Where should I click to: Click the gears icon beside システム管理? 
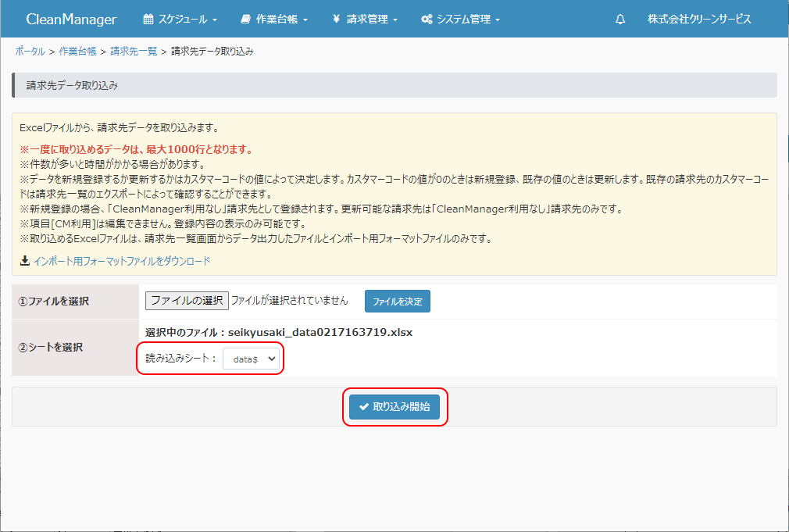427,20
